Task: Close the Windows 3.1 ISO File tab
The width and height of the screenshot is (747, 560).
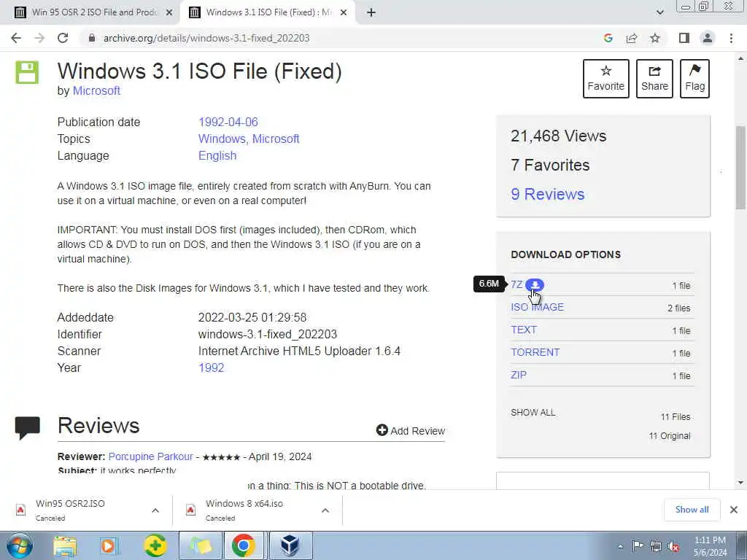Action: coord(344,13)
